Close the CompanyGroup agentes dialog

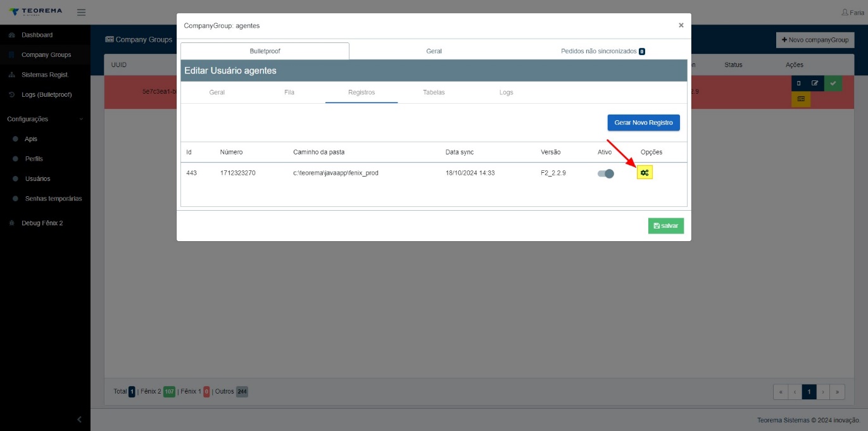[x=681, y=25]
